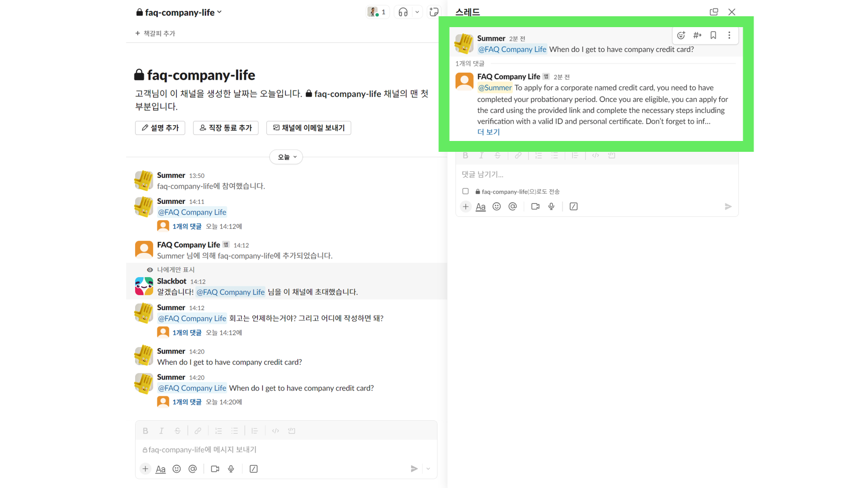Toggle inline code in thread reply composer

coord(596,156)
